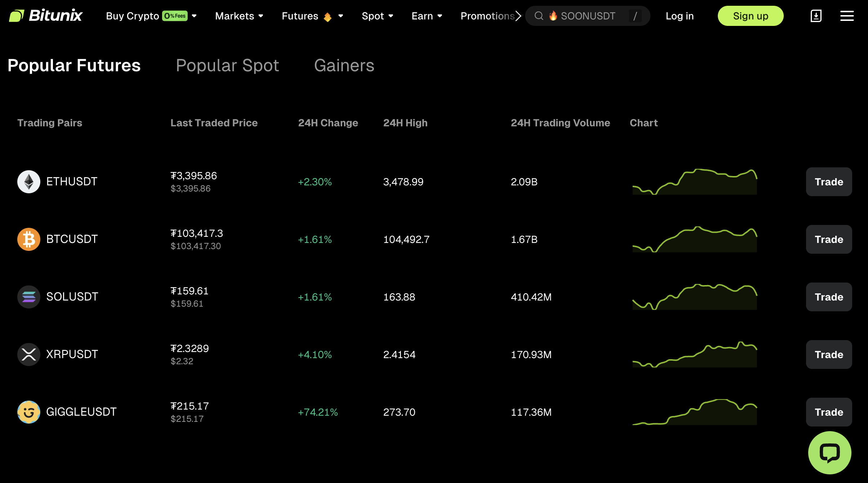Click the XRP coin icon
Image resolution: width=868 pixels, height=483 pixels.
coord(29,355)
